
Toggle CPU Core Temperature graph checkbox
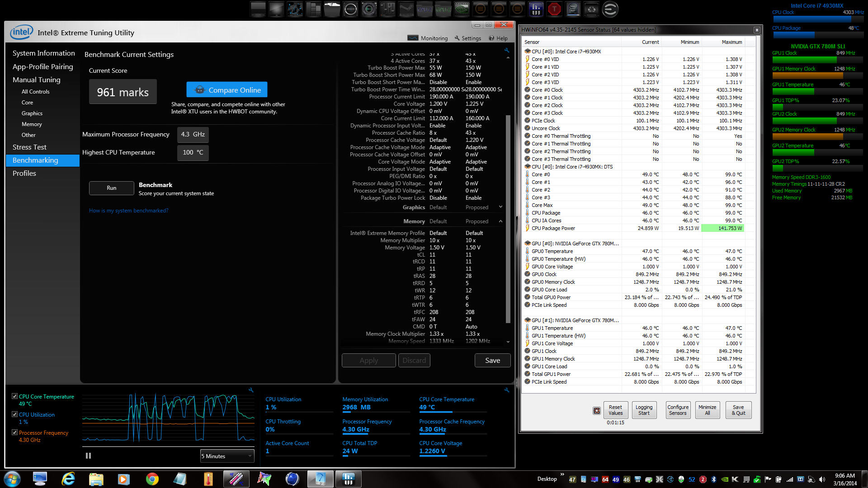pos(14,396)
